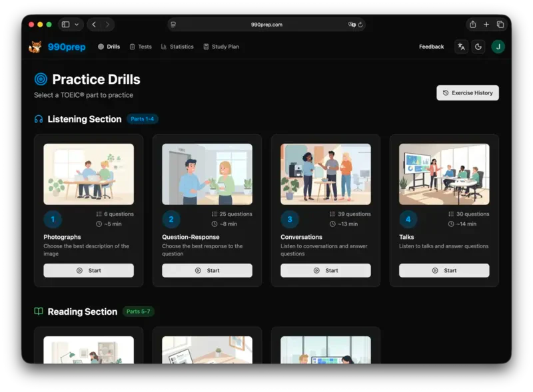Start the Photographs drill
This screenshot has width=533, height=392.
tap(89, 270)
